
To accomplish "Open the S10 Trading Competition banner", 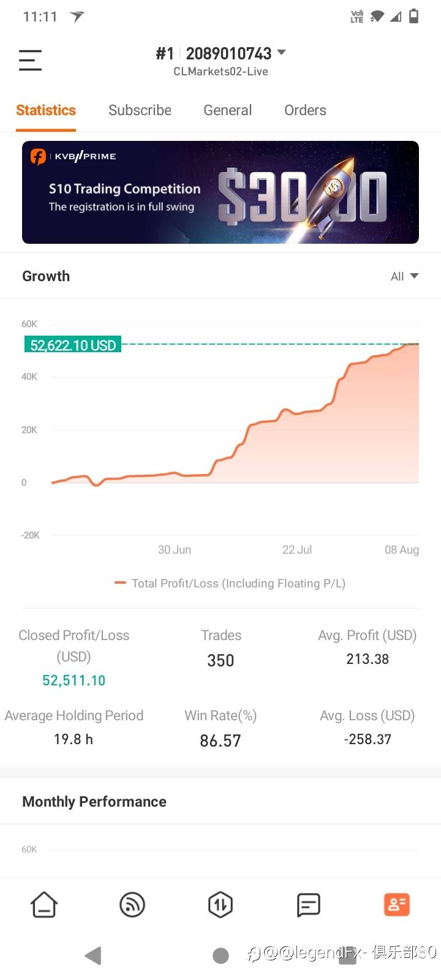I will [221, 192].
